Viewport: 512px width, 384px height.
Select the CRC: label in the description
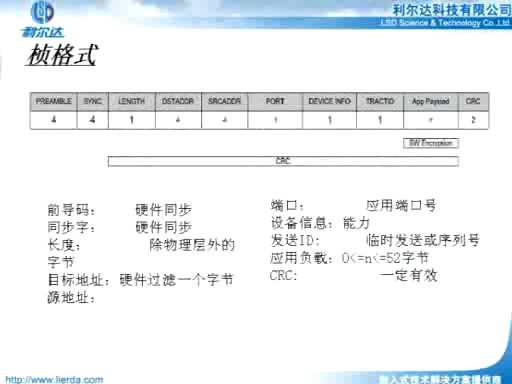(283, 276)
